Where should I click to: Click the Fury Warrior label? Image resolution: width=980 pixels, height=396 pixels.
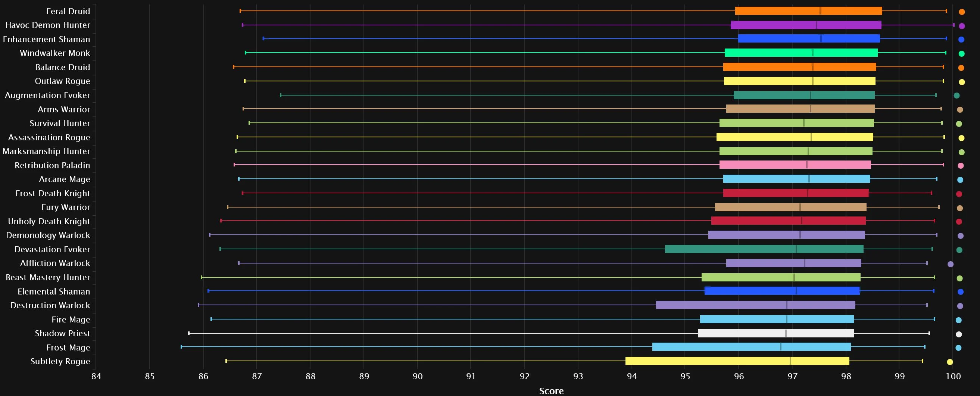point(66,207)
